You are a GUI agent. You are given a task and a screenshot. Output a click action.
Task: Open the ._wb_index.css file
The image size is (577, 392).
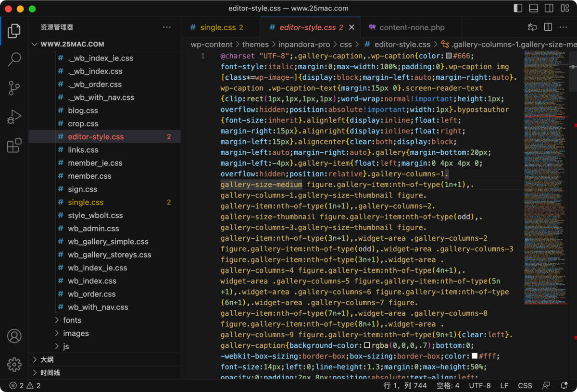(x=104, y=71)
